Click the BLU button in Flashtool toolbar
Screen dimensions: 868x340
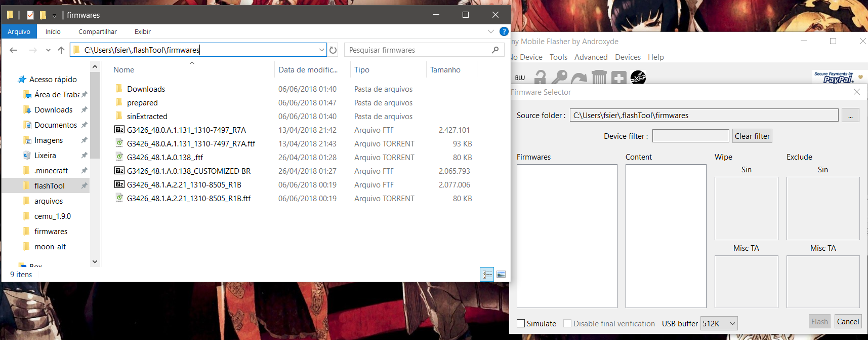click(x=520, y=78)
